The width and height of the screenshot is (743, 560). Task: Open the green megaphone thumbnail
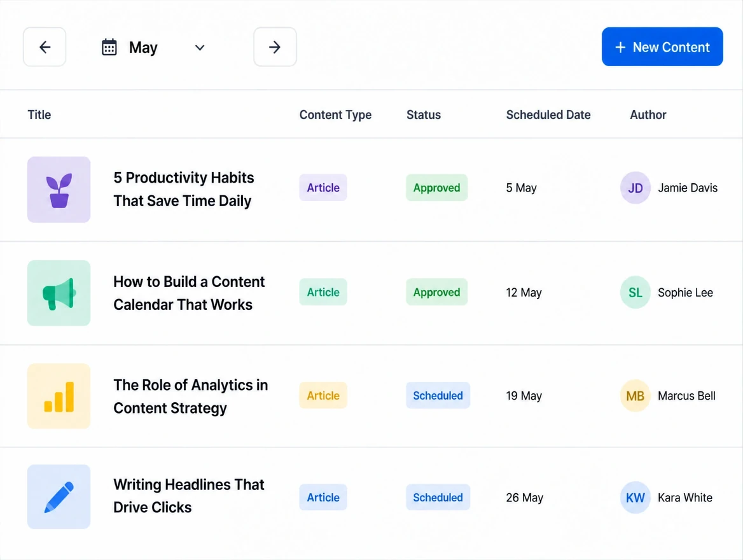[x=59, y=293]
